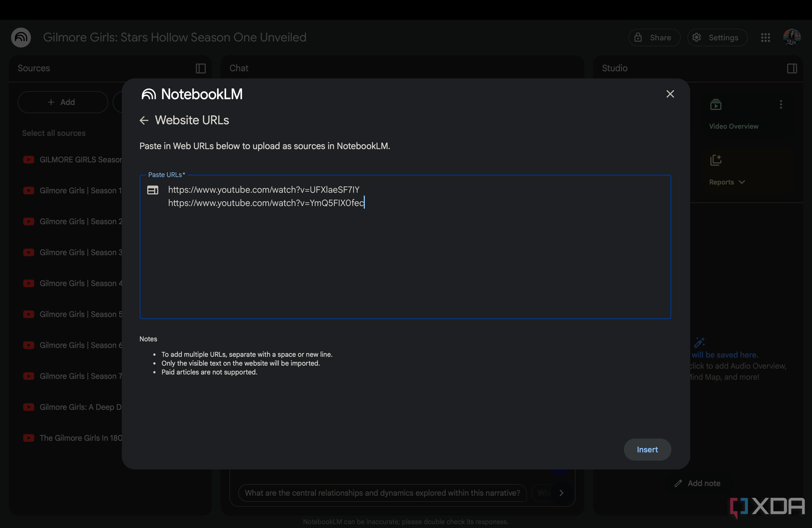The height and width of the screenshot is (528, 812).
Task: Click the Share button
Action: point(654,38)
